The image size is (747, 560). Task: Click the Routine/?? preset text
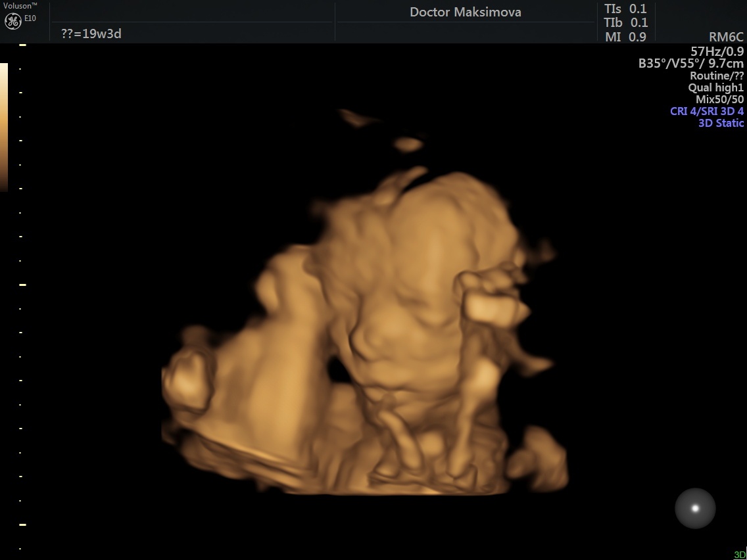pos(717,76)
